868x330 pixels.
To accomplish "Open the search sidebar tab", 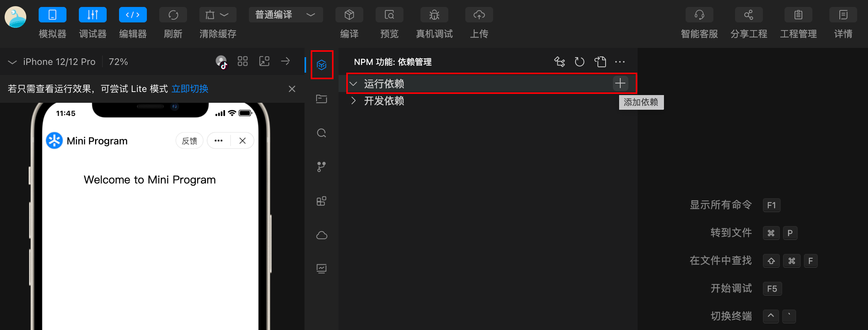I will (322, 133).
